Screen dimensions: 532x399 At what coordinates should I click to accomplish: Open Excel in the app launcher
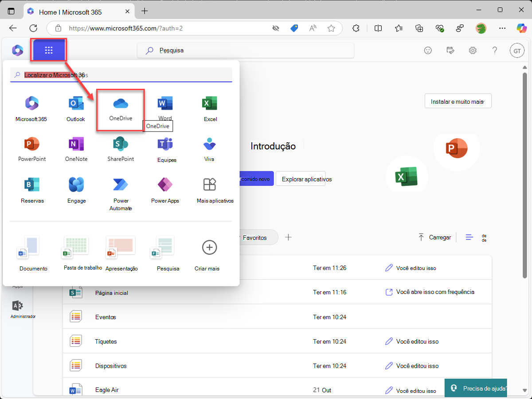[210, 109]
